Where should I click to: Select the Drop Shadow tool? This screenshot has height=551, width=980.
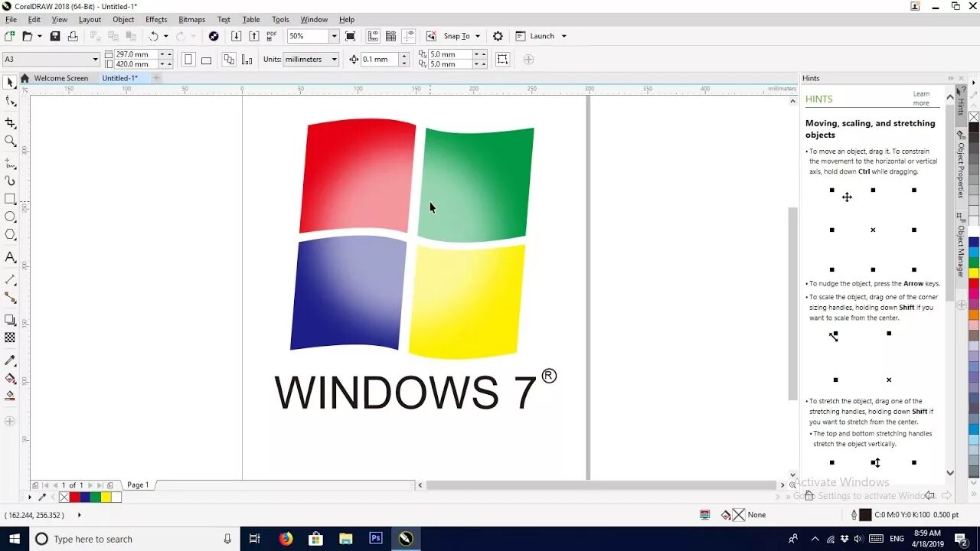[x=10, y=320]
